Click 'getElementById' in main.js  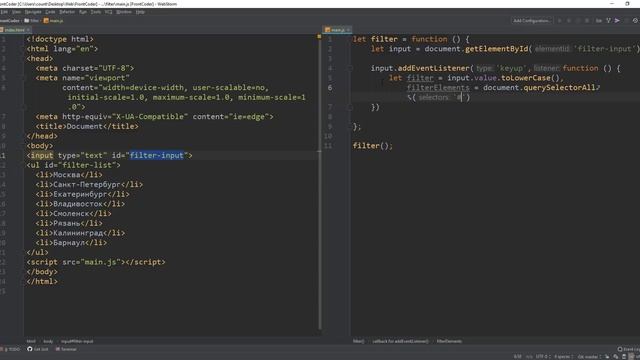click(x=496, y=49)
